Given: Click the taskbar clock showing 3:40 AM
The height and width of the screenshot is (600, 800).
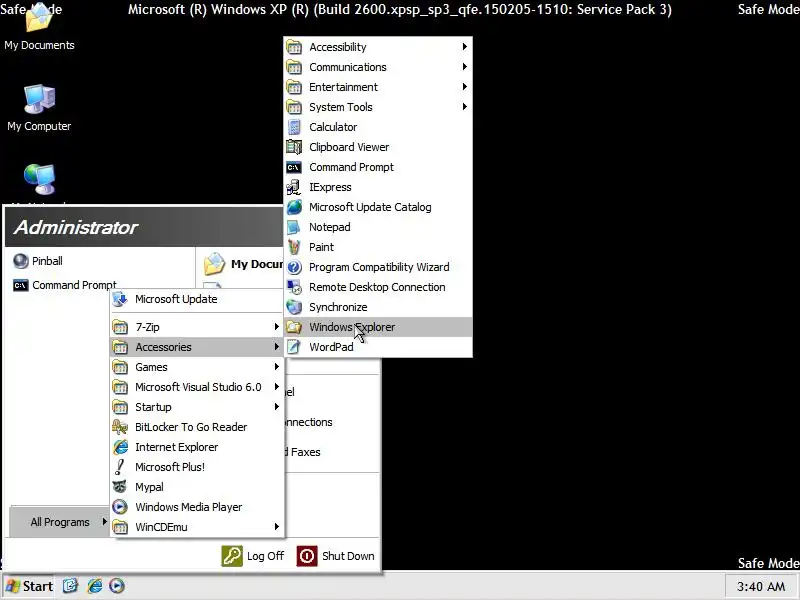Looking at the screenshot, I should (x=761, y=586).
